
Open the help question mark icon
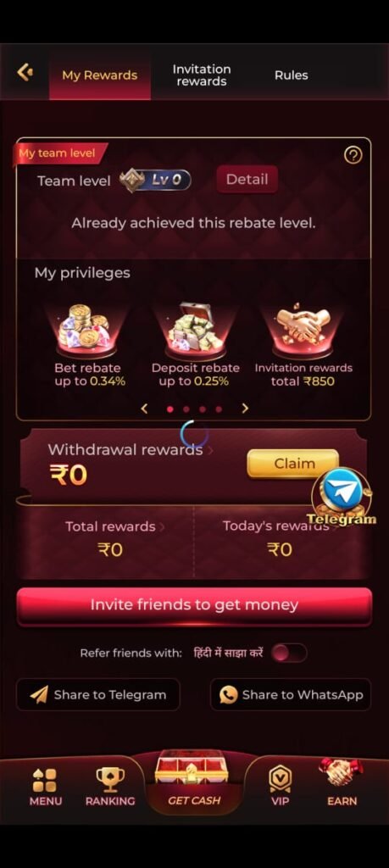tap(353, 156)
